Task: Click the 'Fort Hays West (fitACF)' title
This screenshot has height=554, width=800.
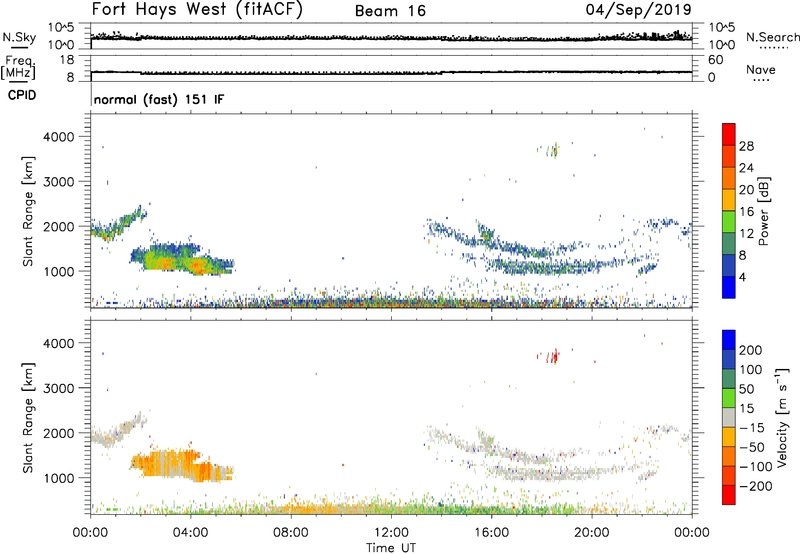Action: (x=197, y=10)
